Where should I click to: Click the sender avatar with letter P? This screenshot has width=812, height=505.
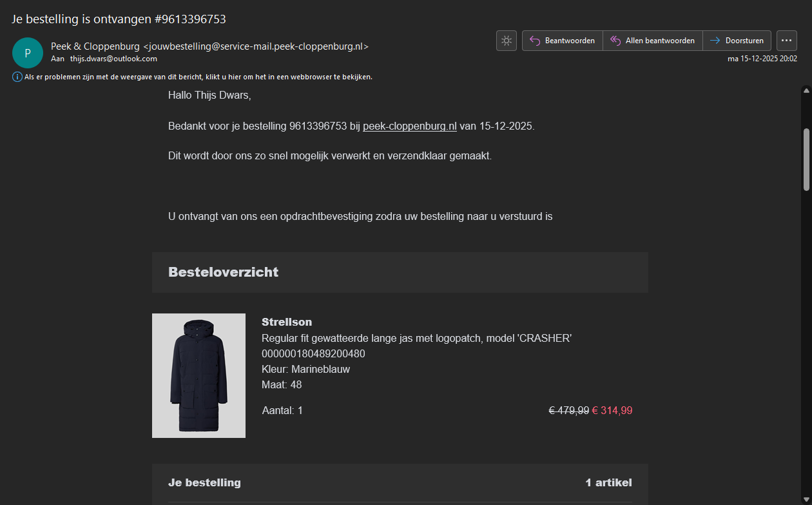[x=28, y=53]
